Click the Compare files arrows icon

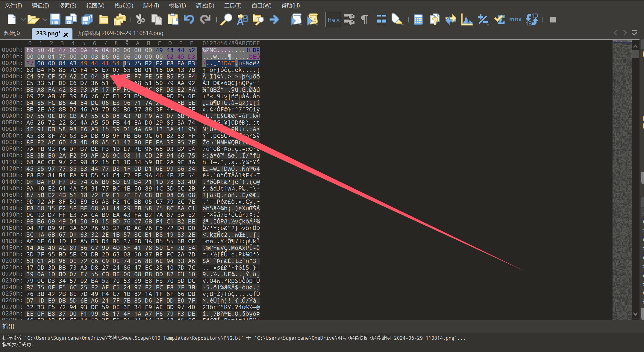click(x=451, y=19)
